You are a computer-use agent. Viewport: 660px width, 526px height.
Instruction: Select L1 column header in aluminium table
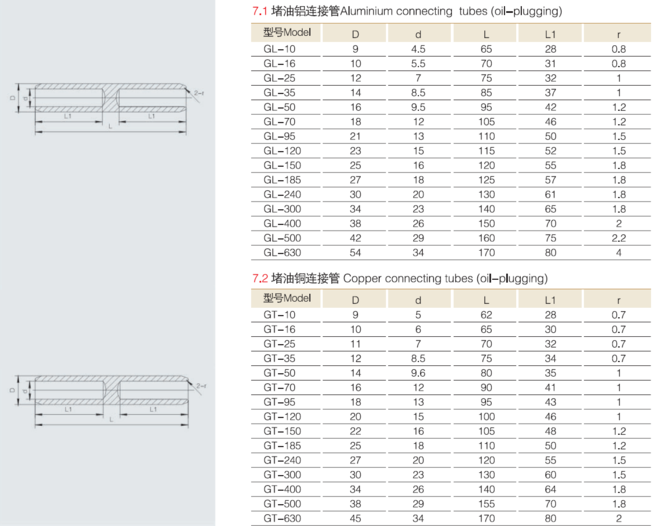click(x=550, y=33)
